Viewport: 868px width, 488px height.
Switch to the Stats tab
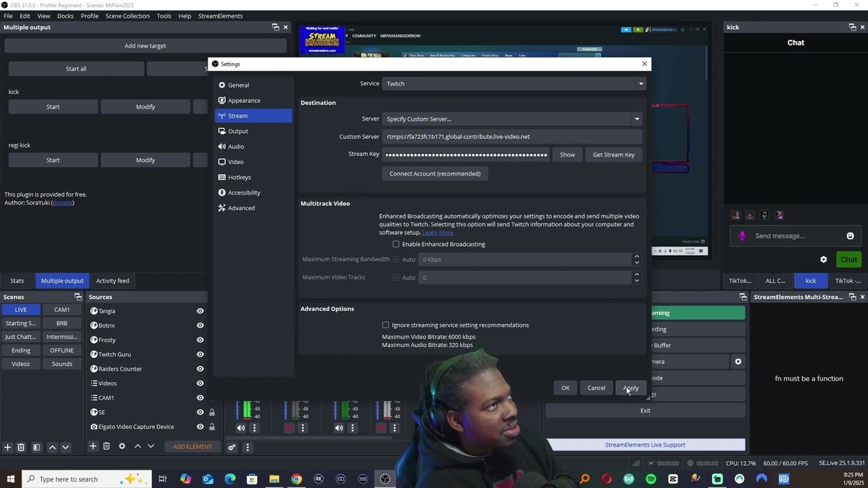click(17, 281)
